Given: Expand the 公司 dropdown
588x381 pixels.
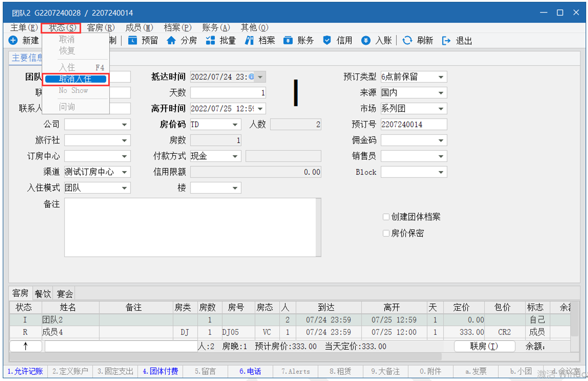Looking at the screenshot, I should click(x=125, y=124).
